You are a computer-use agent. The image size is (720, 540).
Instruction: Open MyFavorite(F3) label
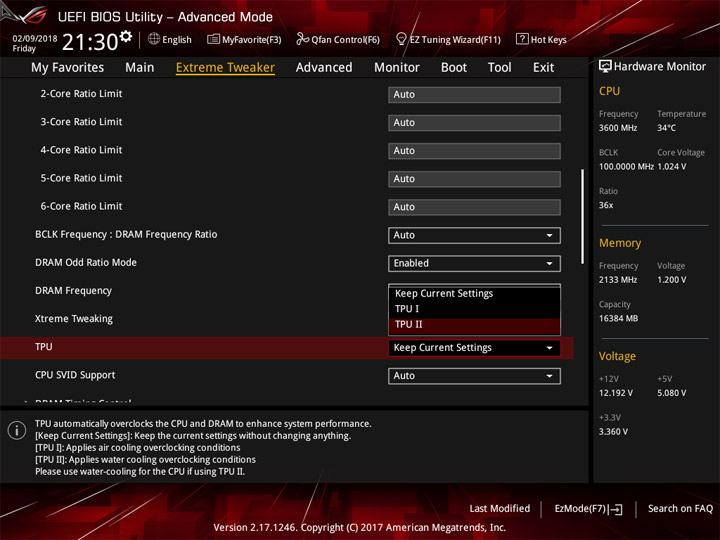[x=252, y=39]
